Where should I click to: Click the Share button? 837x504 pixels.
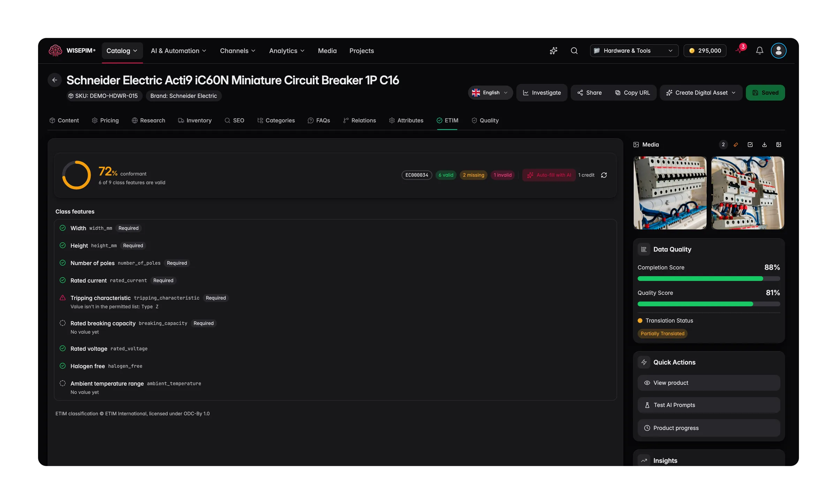coord(589,93)
